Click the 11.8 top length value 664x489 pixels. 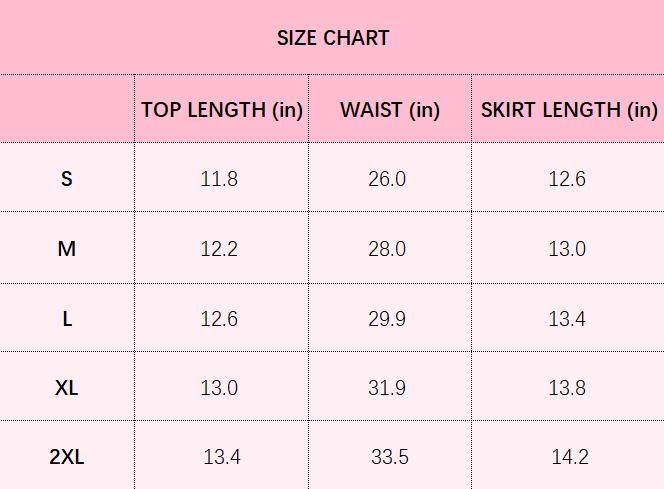click(x=219, y=179)
